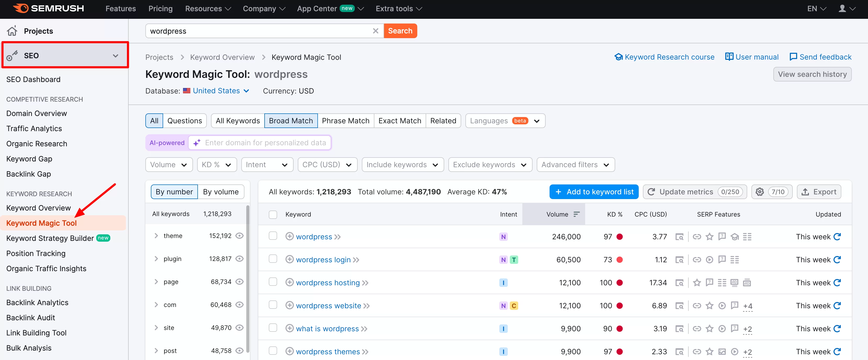Select the Questions filter tab
The height and width of the screenshot is (360, 868).
click(185, 120)
